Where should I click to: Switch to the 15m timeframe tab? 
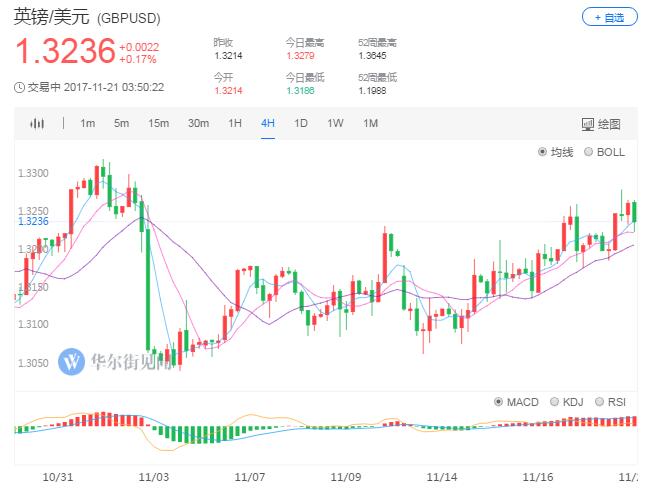(159, 123)
